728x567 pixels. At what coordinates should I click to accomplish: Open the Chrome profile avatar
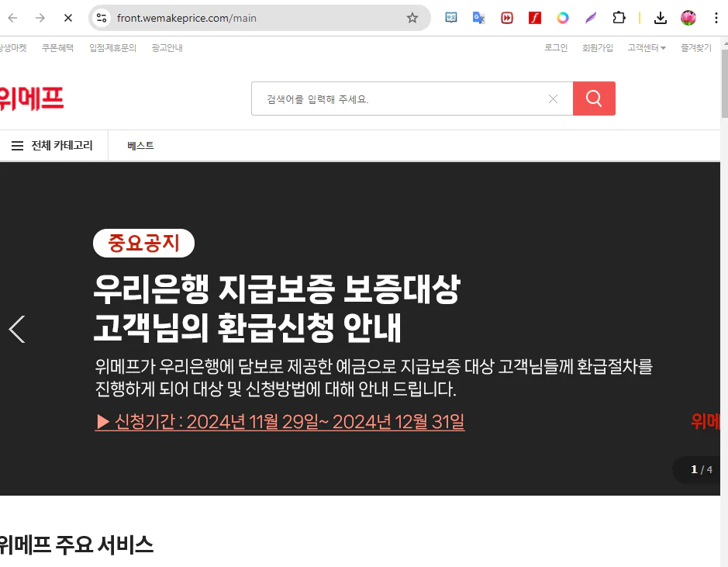click(x=688, y=18)
